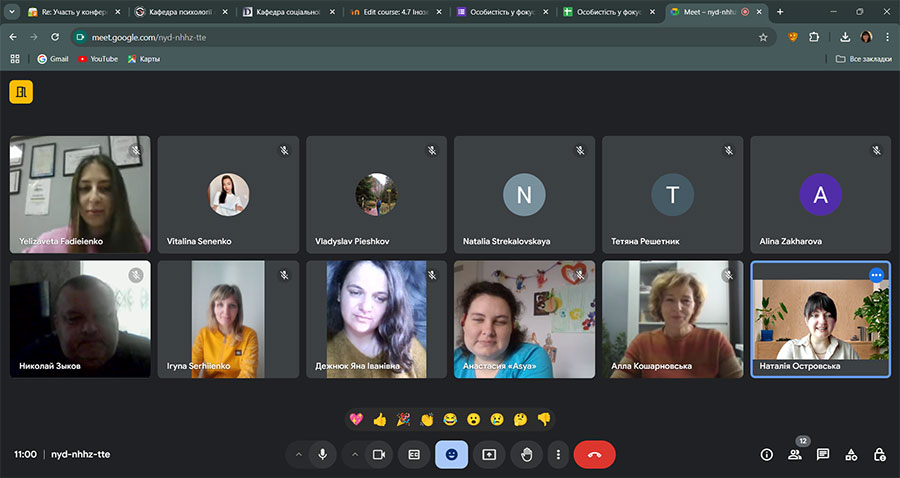Toggle the microphone button
Screen dimensions: 900x478
(323, 454)
